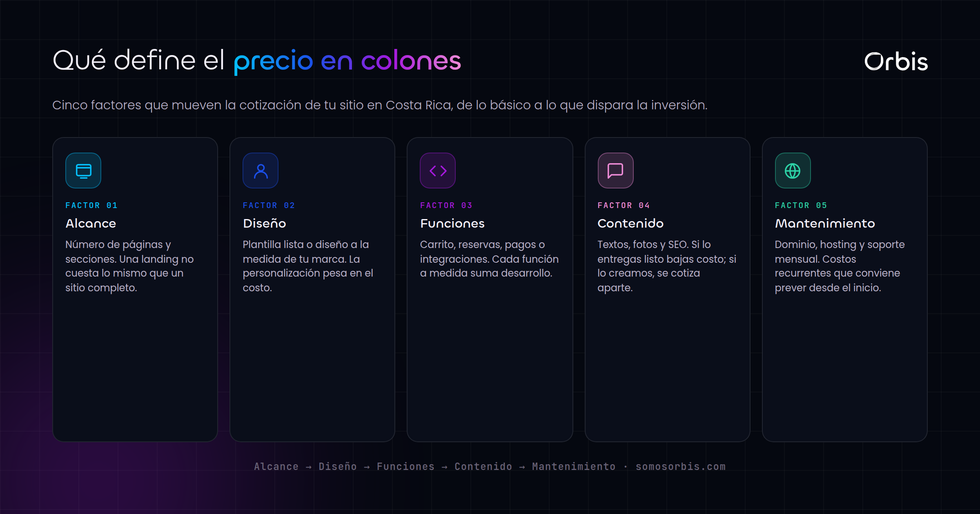This screenshot has width=980, height=514.
Task: Click the 'Diseño' card title
Action: [x=264, y=223]
